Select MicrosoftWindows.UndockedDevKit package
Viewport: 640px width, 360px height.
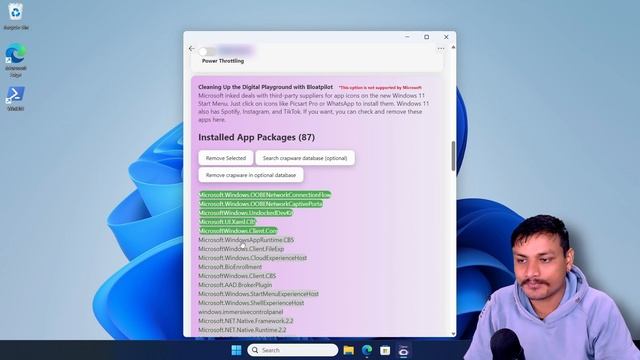246,213
